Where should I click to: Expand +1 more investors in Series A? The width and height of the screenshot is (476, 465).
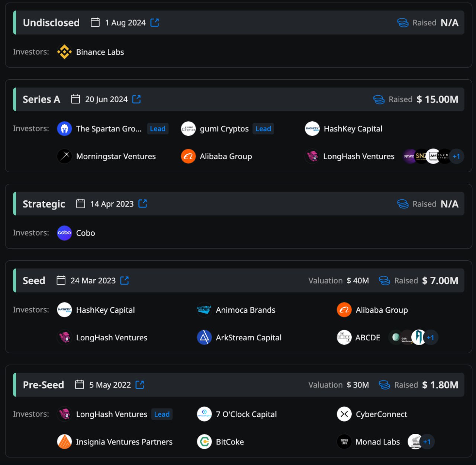(456, 156)
